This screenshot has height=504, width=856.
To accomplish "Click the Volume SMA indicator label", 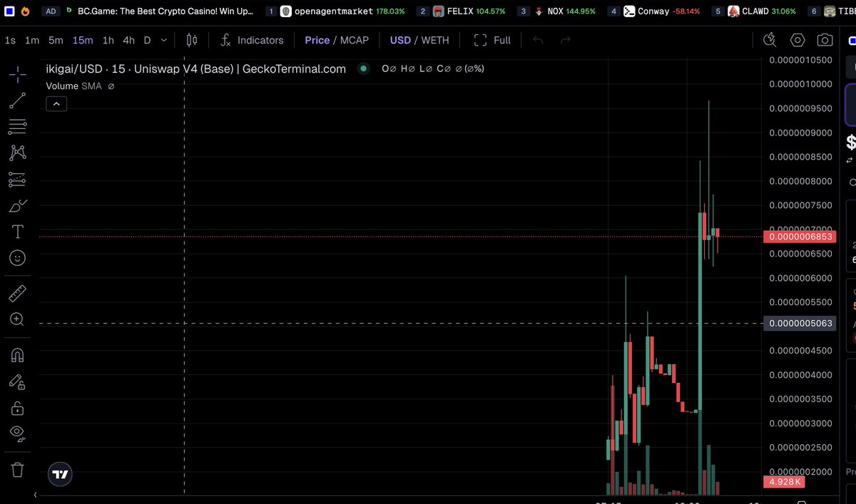I will [x=74, y=86].
